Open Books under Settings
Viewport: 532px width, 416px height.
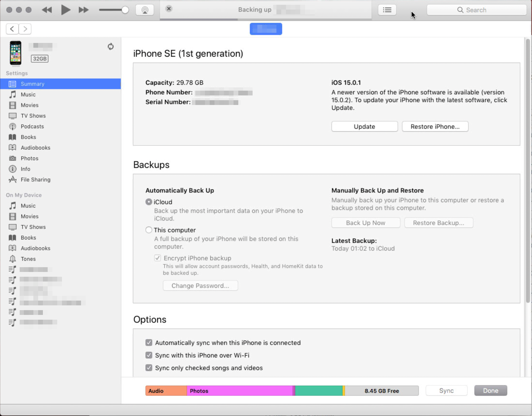click(60, 137)
